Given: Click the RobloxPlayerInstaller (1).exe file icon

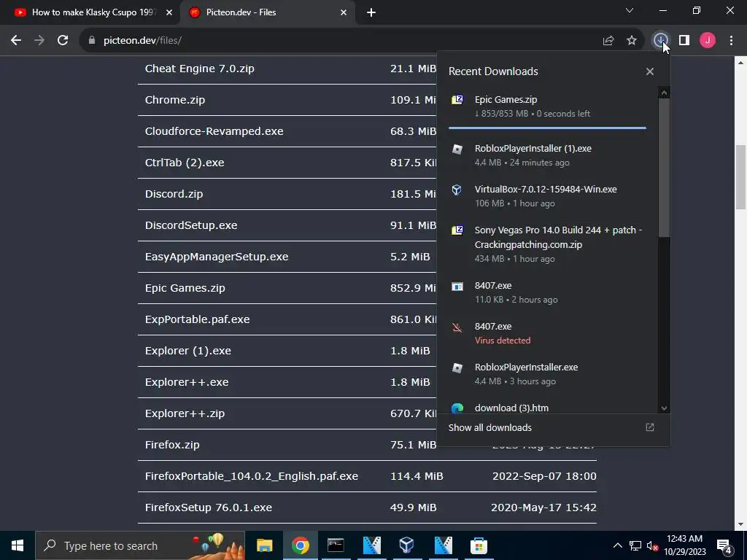Looking at the screenshot, I should coord(457,149).
